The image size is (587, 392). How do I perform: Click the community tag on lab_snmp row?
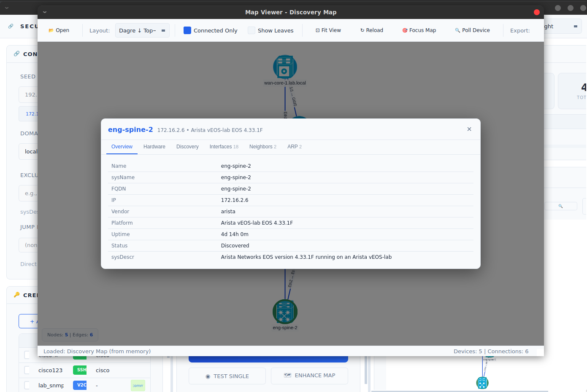(138, 385)
